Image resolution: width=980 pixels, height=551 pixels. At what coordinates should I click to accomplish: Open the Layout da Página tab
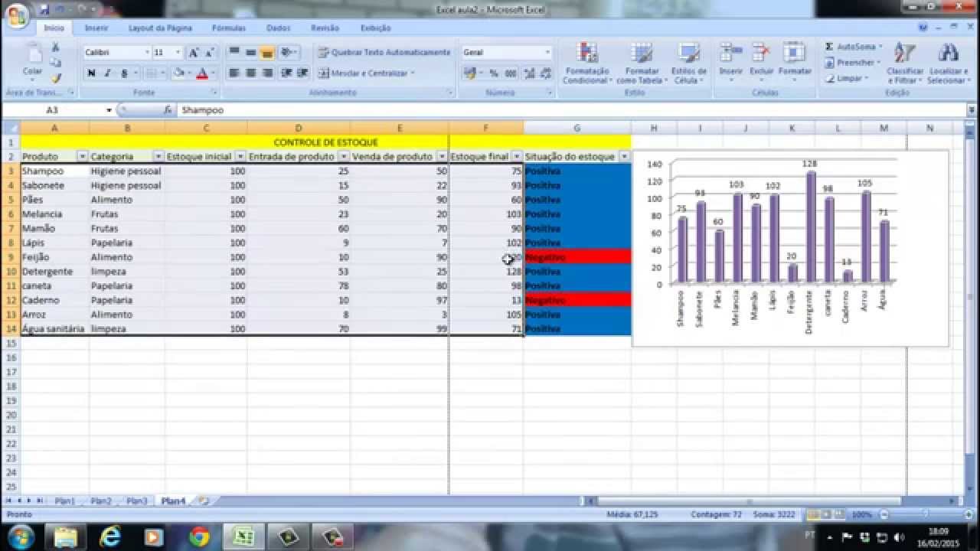coord(160,28)
